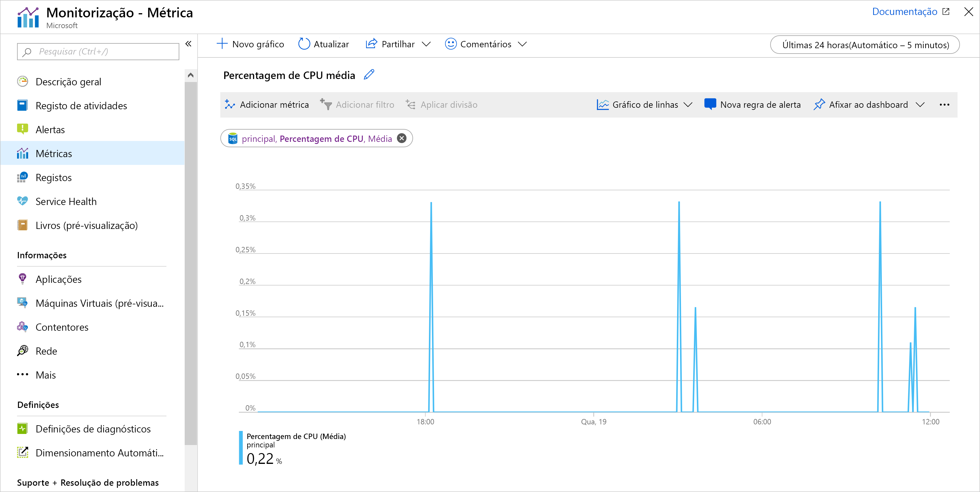
Task: Click the search input field
Action: click(x=97, y=51)
